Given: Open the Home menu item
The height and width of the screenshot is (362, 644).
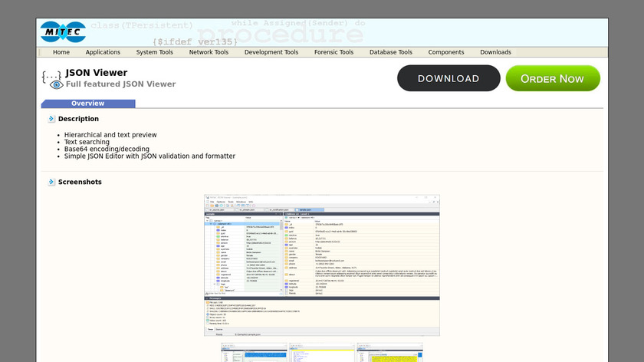Looking at the screenshot, I should 61,52.
